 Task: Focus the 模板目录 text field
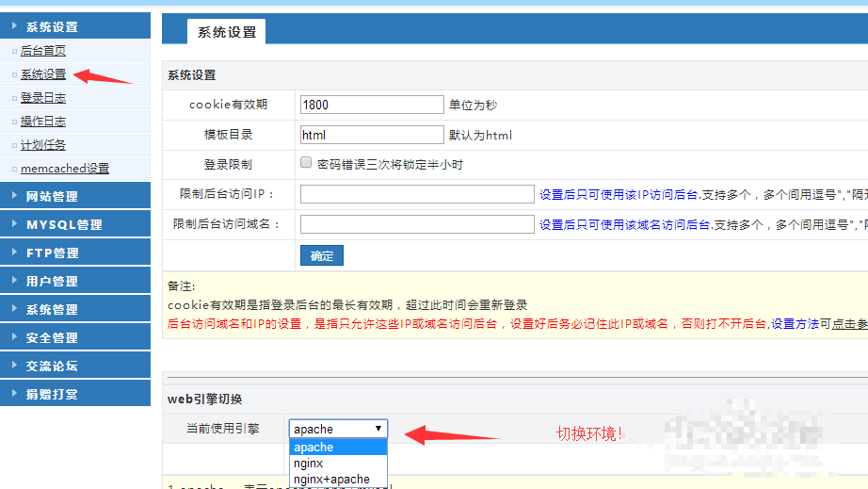(x=371, y=135)
